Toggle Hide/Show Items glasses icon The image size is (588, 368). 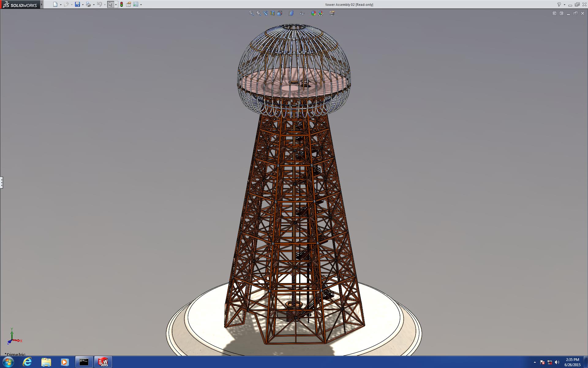pyautogui.click(x=302, y=13)
